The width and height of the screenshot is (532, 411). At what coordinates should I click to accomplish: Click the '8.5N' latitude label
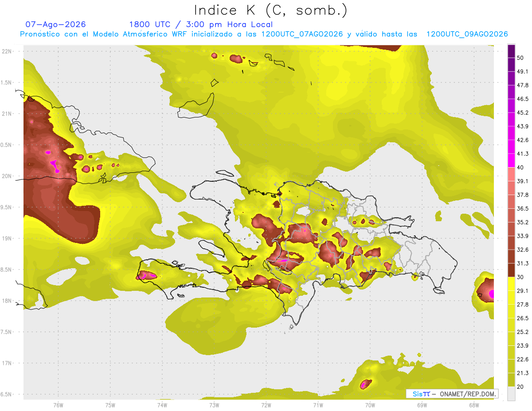[x=7, y=270]
